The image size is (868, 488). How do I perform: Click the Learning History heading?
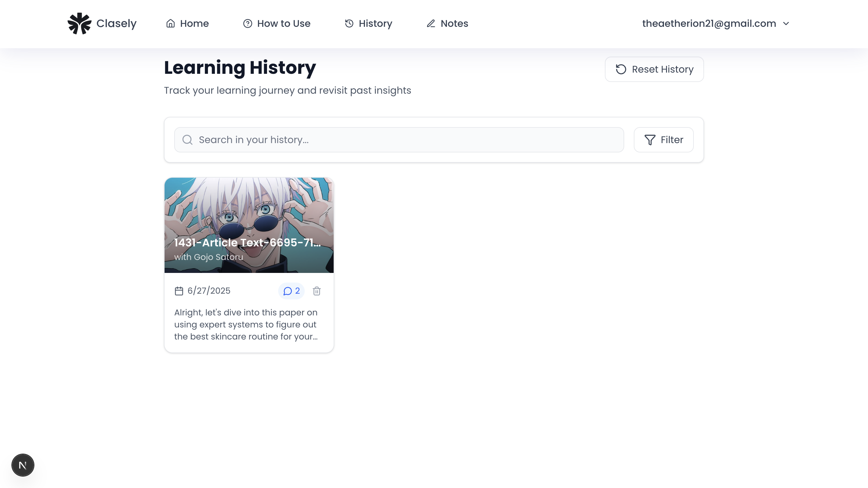240,67
